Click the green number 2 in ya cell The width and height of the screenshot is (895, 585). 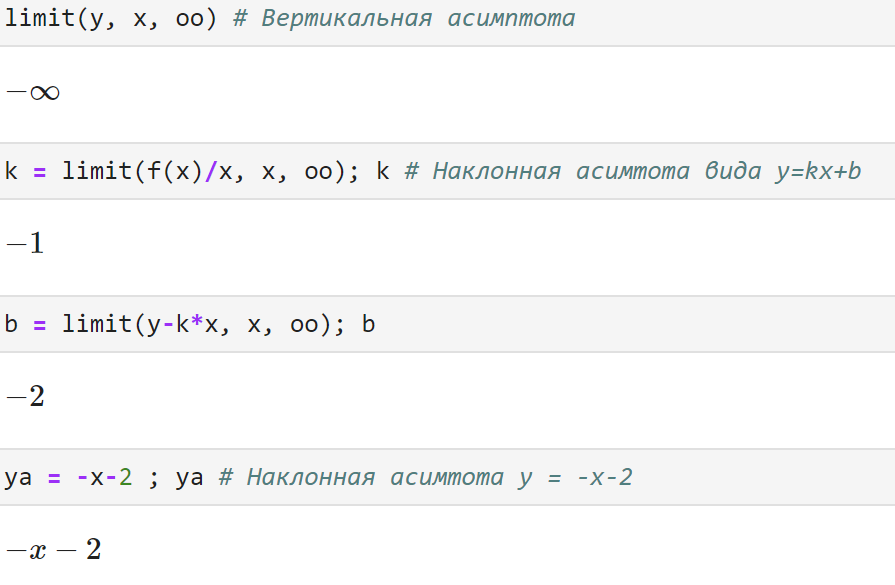coord(125,477)
